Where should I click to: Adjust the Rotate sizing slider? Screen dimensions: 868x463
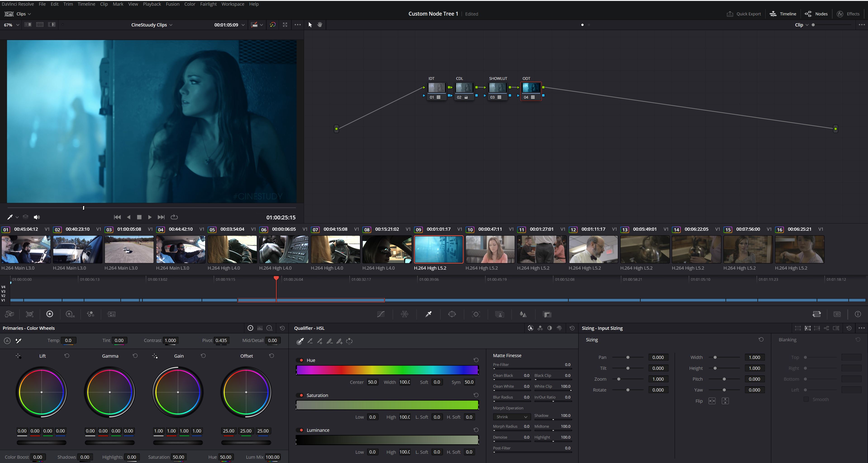point(628,390)
